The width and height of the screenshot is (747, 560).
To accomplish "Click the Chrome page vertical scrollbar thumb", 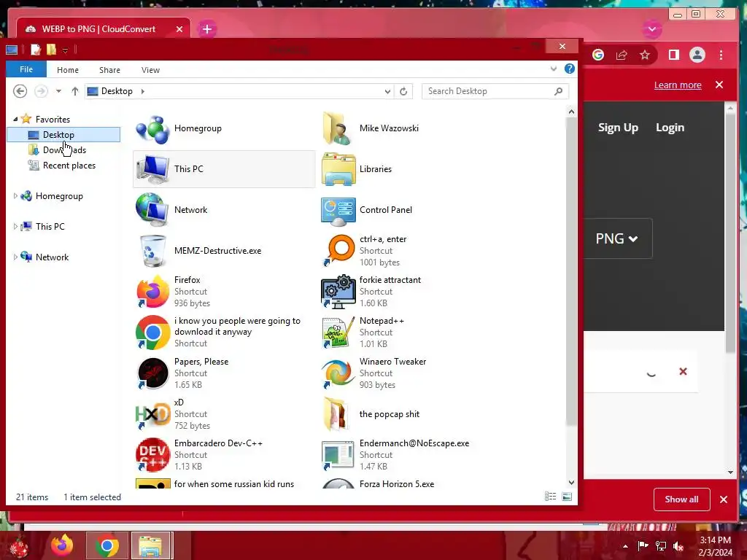I will 730,233.
